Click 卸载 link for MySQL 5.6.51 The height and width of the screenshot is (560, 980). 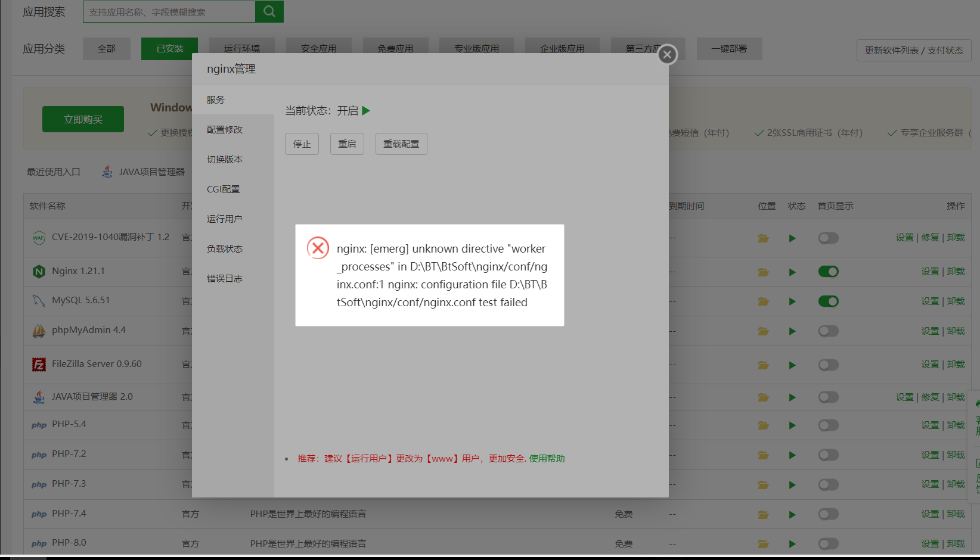pos(956,301)
